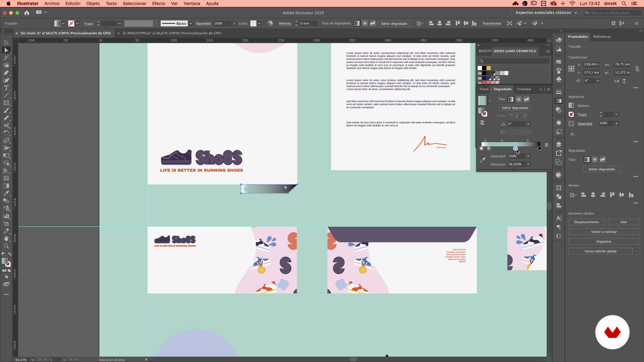Screen dimensions: 644x362
Task: Toggle linear gradient in top control bar
Action: 357,23
